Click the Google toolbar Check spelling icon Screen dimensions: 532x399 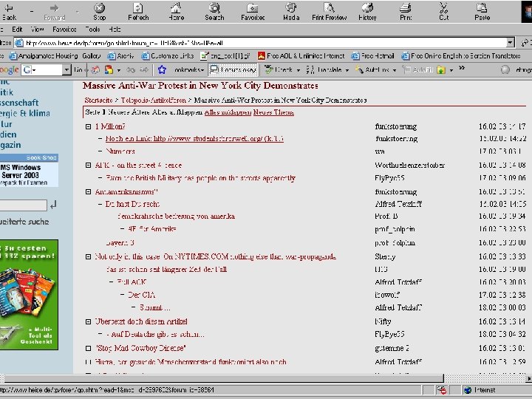coord(269,69)
